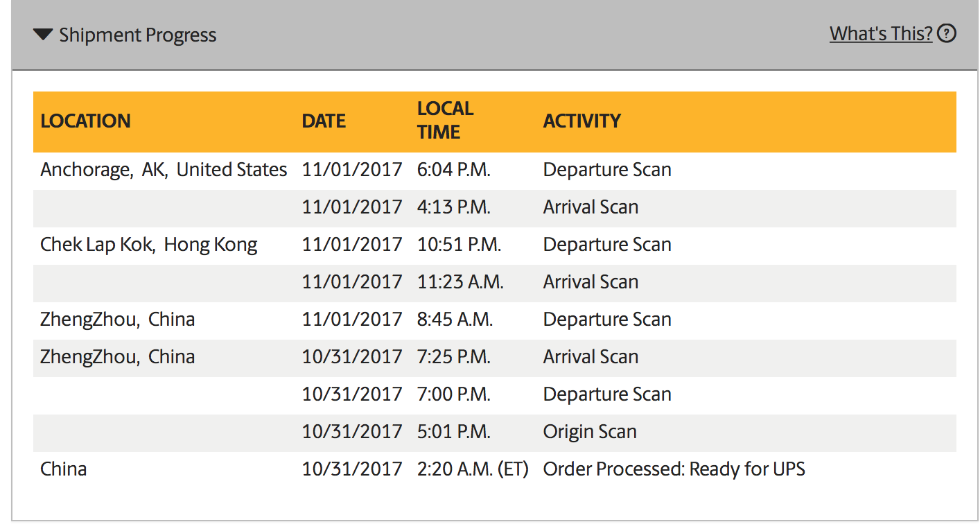Screen dimensions: 980x531
Task: Select Order Processed: Ready for UPS text
Action: coord(674,469)
